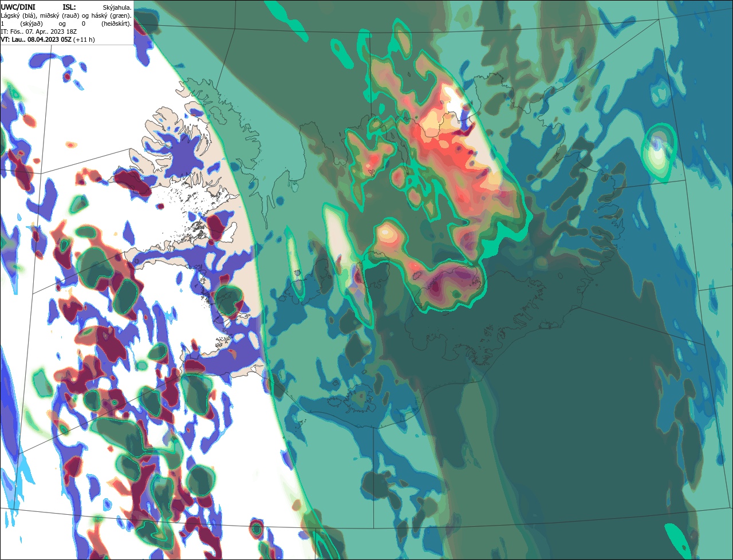Click the "Skýjahula." title text
Viewport: 733px width, 560px height.
[x=117, y=8]
